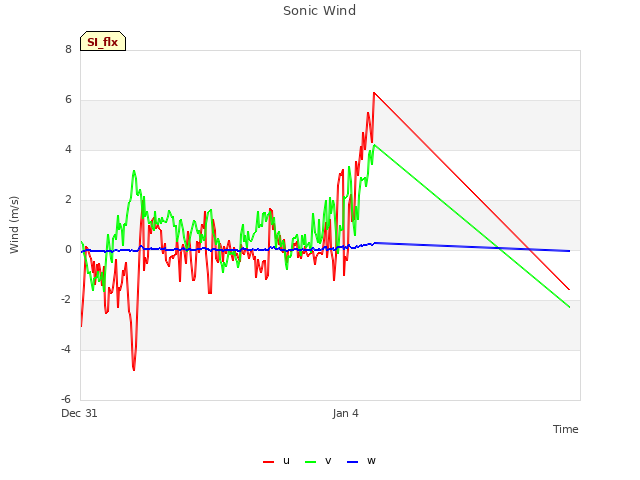The image size is (640, 480).
Task: Click the Jan 4 x-axis label
Action: (x=345, y=413)
